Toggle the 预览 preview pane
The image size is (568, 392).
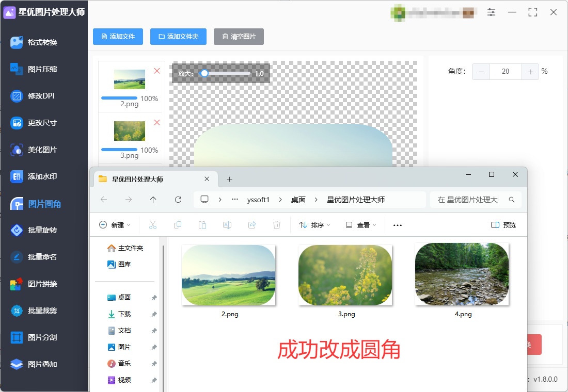click(x=503, y=225)
